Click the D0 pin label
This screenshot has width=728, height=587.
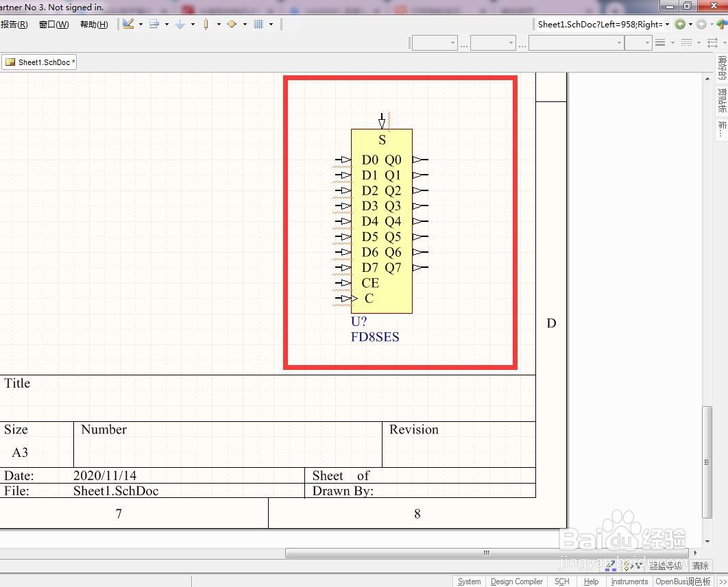click(370, 160)
